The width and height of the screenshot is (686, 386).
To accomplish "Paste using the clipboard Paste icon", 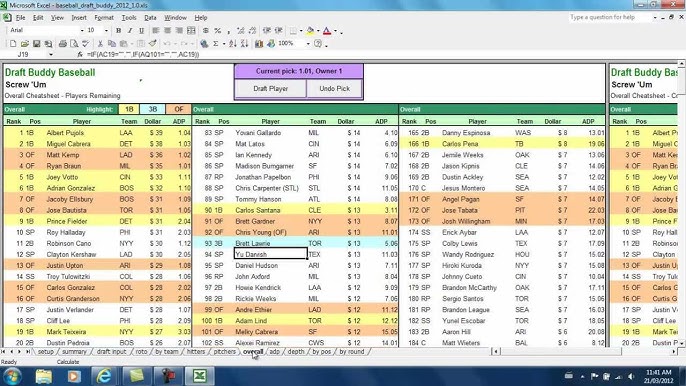I will coord(124,43).
